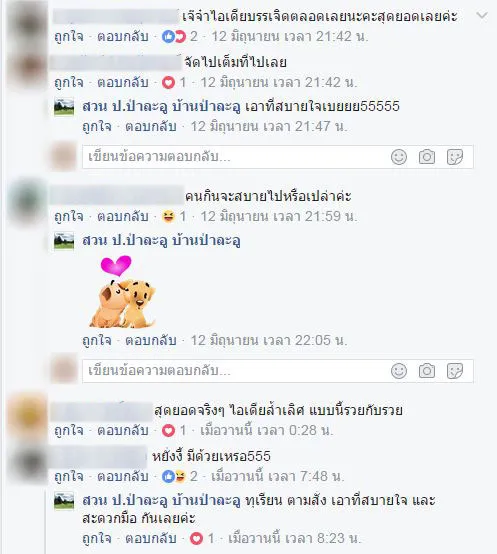Click page avatar beside the 8:23 reply
The width and height of the screenshot is (497, 554).
point(64,501)
